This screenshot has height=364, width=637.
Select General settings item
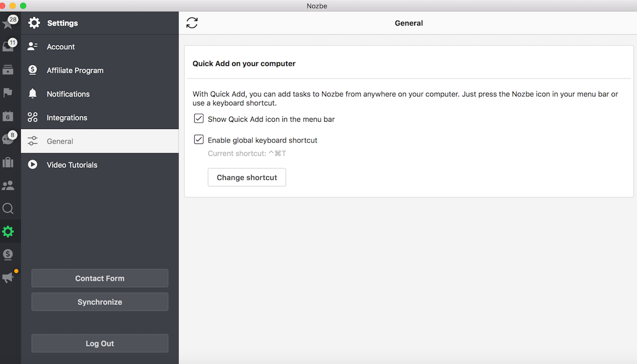click(100, 141)
